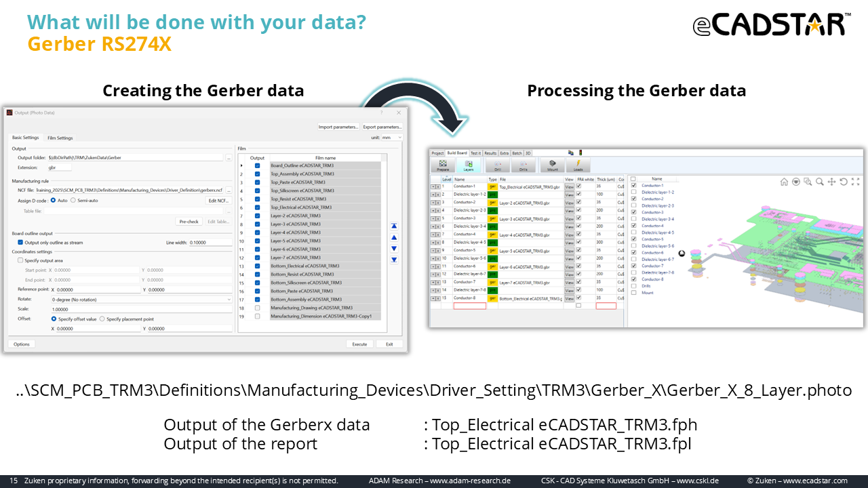Open the Project tab
The image size is (868, 488).
click(437, 153)
